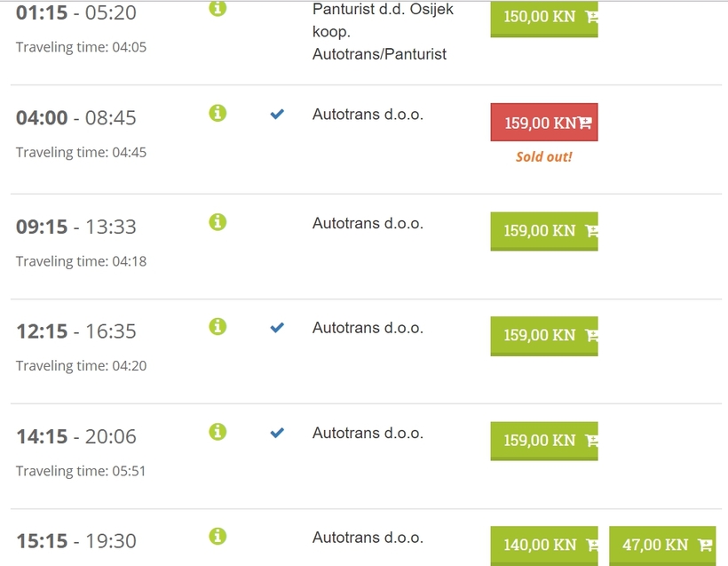Buy 150,00 KN ticket for 01:15 bus
The height and width of the screenshot is (566, 728).
[x=544, y=19]
